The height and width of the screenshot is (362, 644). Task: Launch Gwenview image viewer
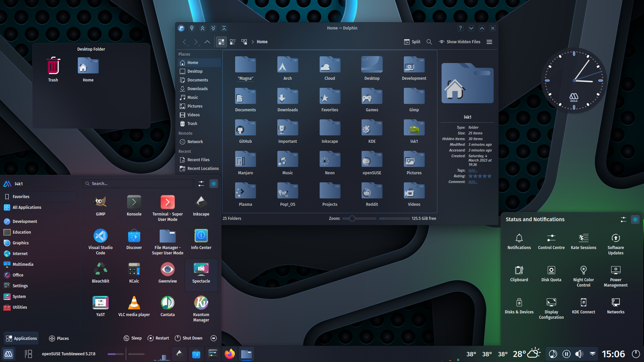[x=168, y=273]
